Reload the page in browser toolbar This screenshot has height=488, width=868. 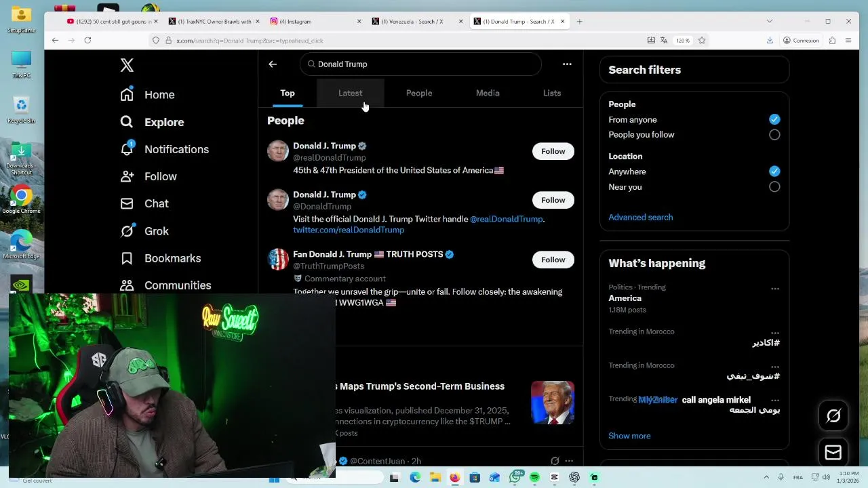[87, 41]
